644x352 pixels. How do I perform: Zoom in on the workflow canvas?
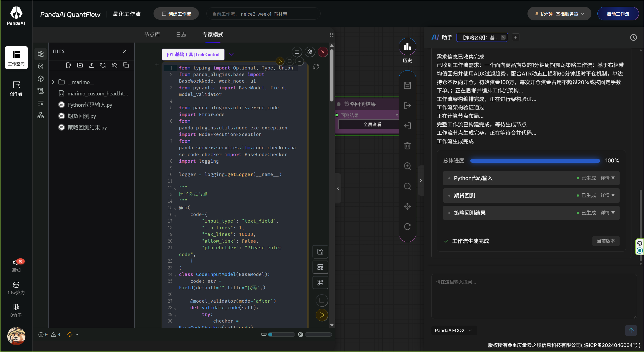[x=407, y=166]
